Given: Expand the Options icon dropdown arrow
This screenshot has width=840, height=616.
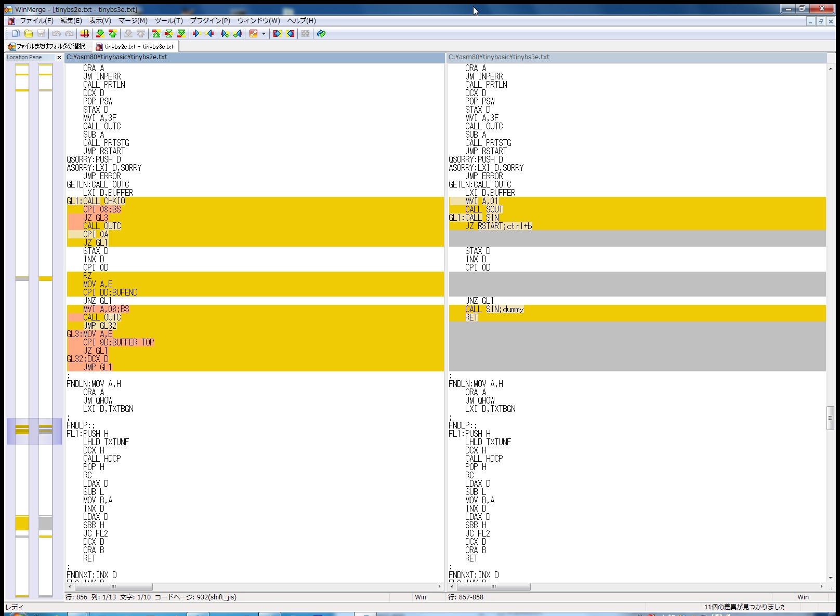Looking at the screenshot, I should click(x=264, y=34).
